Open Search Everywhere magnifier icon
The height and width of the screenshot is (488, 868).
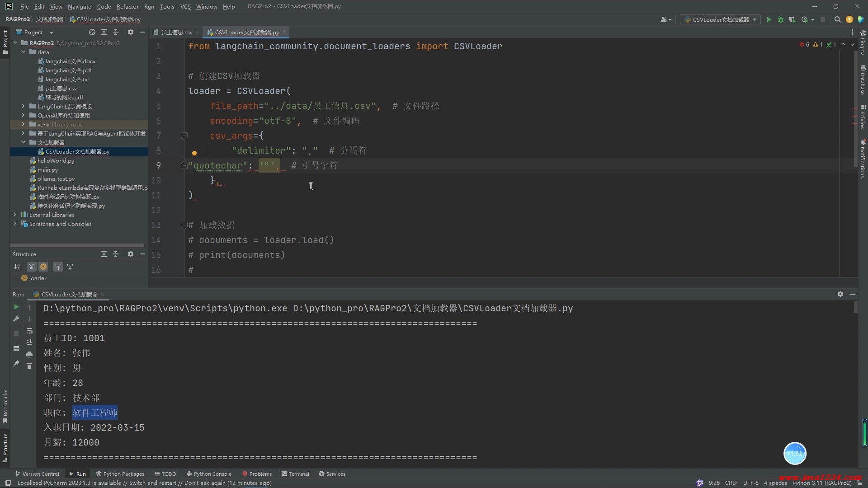point(837,19)
